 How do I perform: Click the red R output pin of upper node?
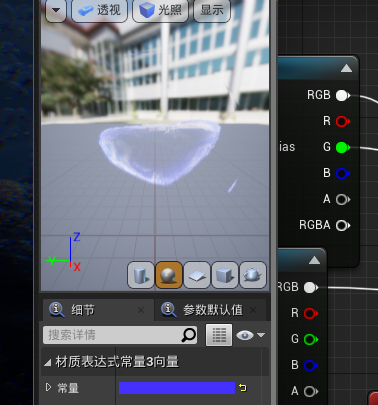342,121
